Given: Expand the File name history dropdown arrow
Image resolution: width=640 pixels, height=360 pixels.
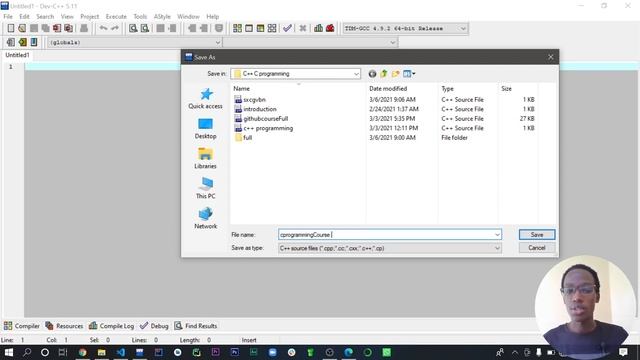Looking at the screenshot, I should click(x=497, y=235).
